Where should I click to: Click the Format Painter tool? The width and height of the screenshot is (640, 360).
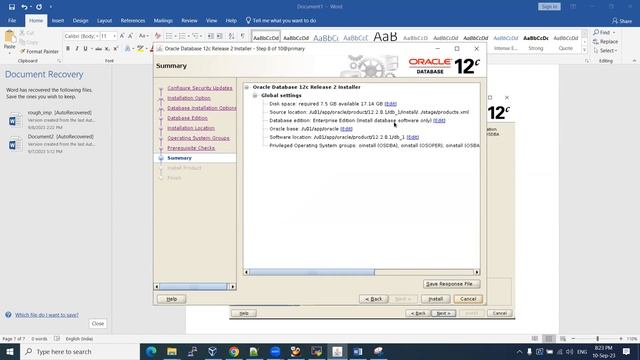click(39, 51)
